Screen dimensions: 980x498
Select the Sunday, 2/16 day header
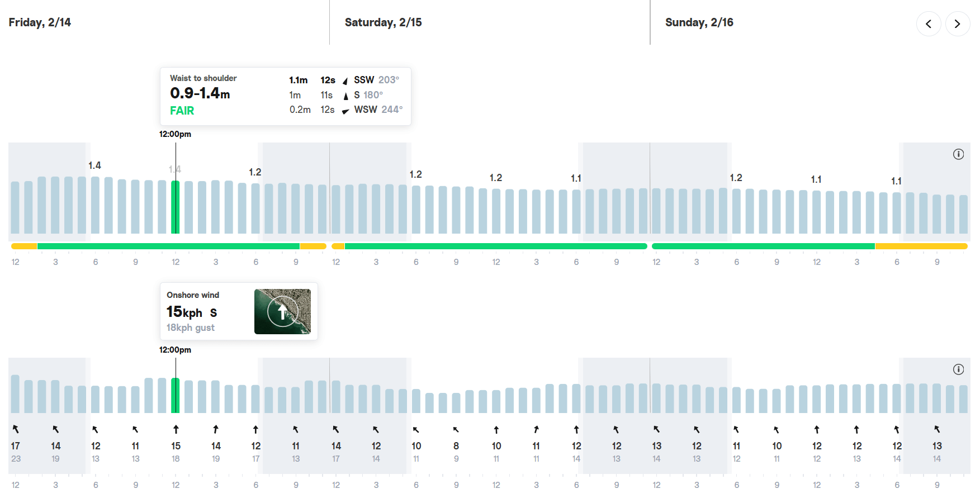(x=699, y=22)
